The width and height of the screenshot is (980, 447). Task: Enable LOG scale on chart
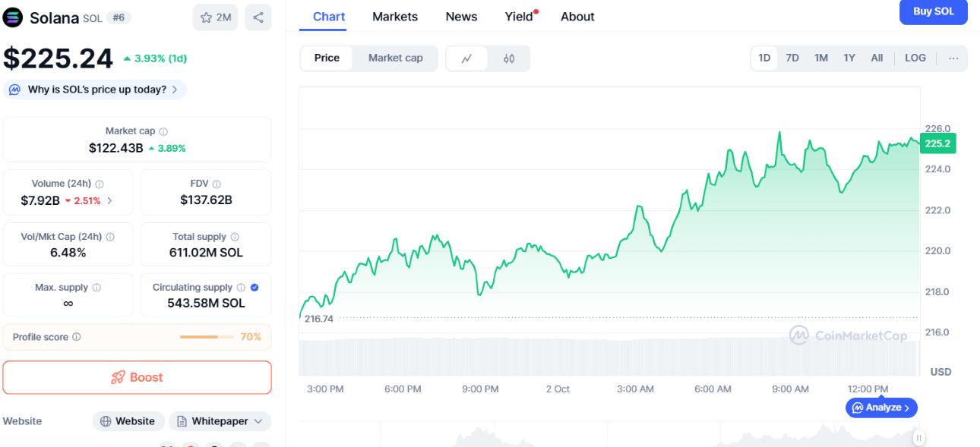coord(915,58)
